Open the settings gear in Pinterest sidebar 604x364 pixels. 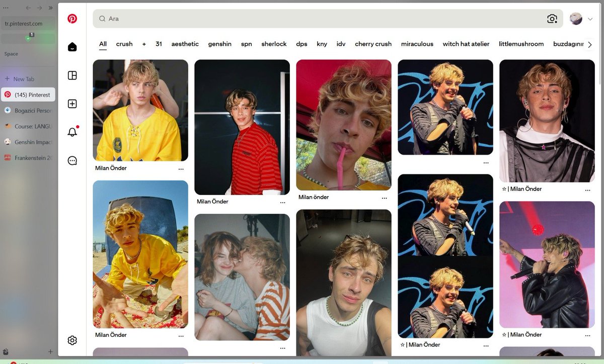(x=72, y=340)
